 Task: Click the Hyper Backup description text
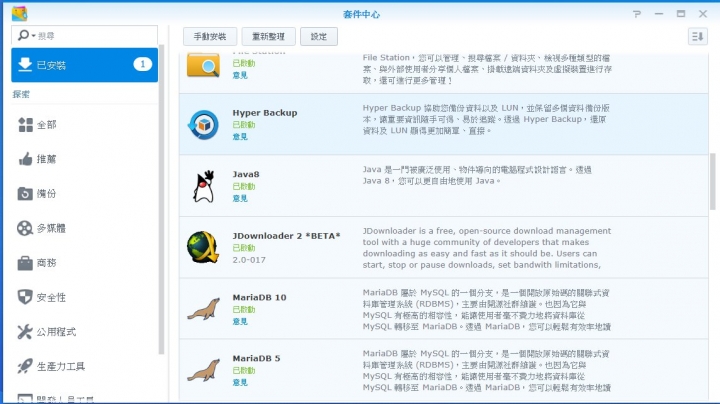(486, 119)
